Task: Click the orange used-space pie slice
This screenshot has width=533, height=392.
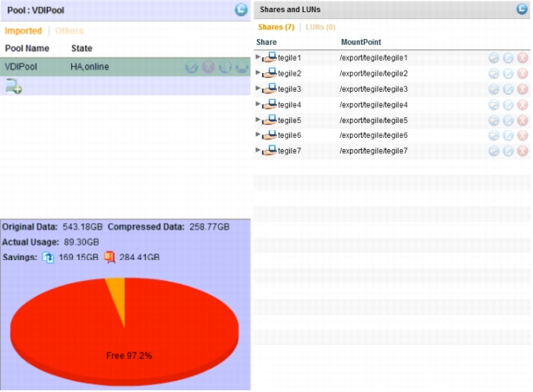Action: coord(118,295)
